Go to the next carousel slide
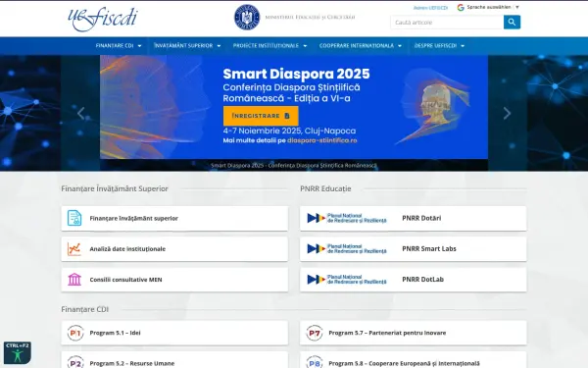Screen dimensions: 588x368 507,113
